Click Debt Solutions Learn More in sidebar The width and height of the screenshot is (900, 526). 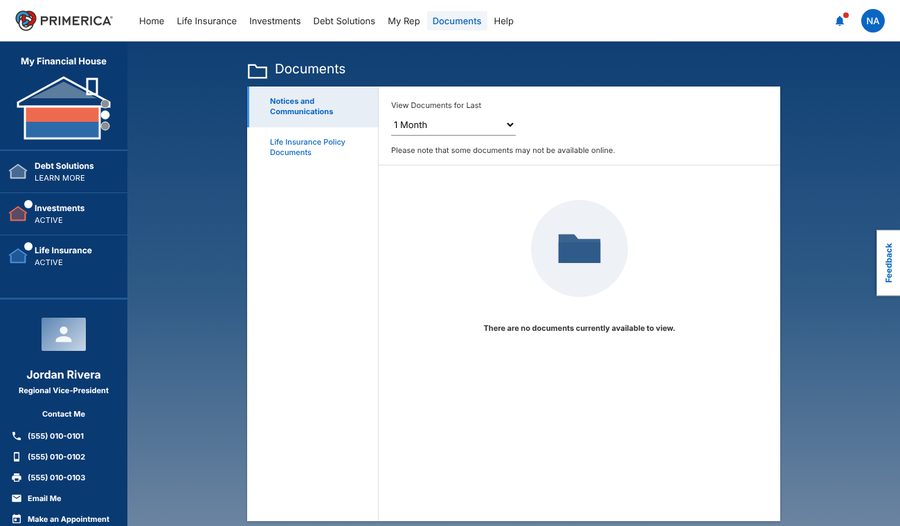(64, 171)
